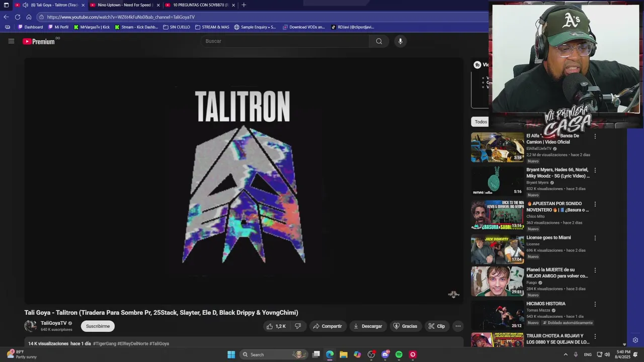Create a Clip of the video
644x362 pixels.
tap(437, 326)
